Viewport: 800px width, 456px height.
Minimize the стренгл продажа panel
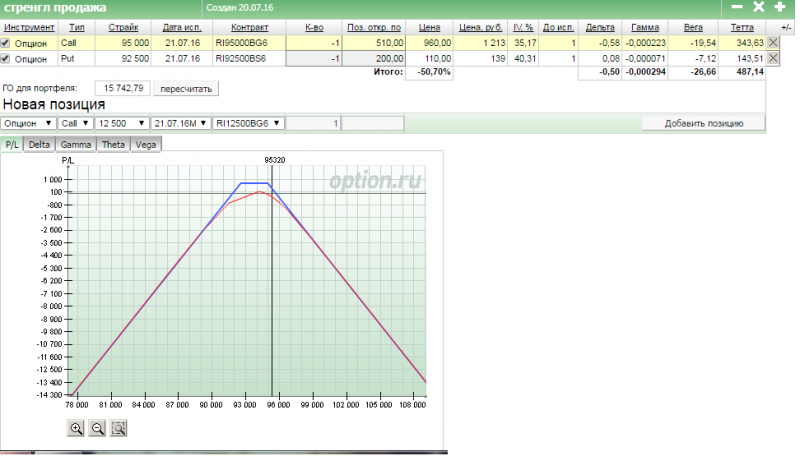click(737, 7)
